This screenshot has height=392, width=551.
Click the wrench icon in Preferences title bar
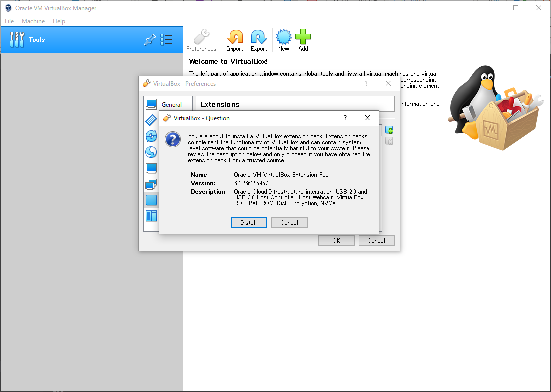point(146,83)
